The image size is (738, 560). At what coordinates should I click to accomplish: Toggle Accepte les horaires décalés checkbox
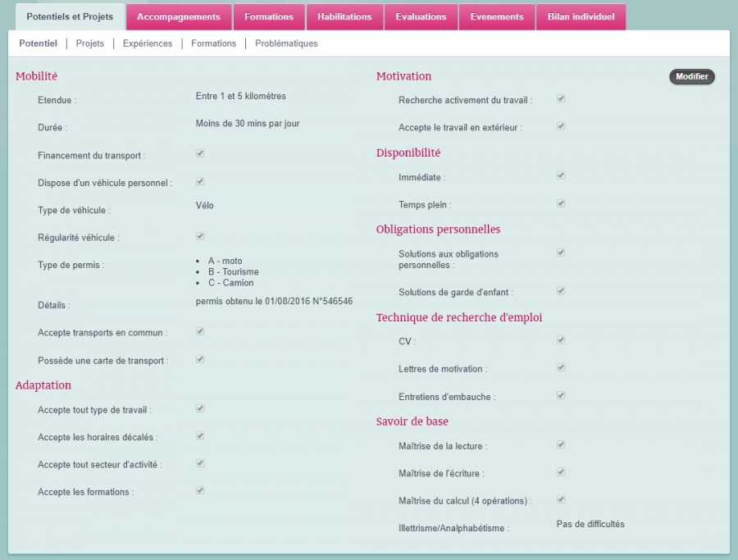tap(200, 435)
